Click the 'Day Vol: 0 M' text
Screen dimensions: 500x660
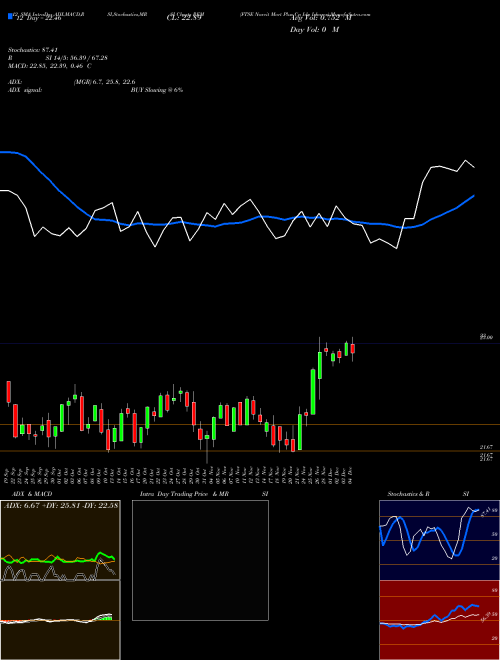pos(314,29)
